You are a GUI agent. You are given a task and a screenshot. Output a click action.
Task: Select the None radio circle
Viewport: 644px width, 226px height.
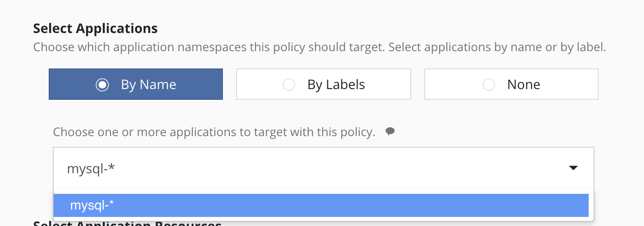[488, 85]
